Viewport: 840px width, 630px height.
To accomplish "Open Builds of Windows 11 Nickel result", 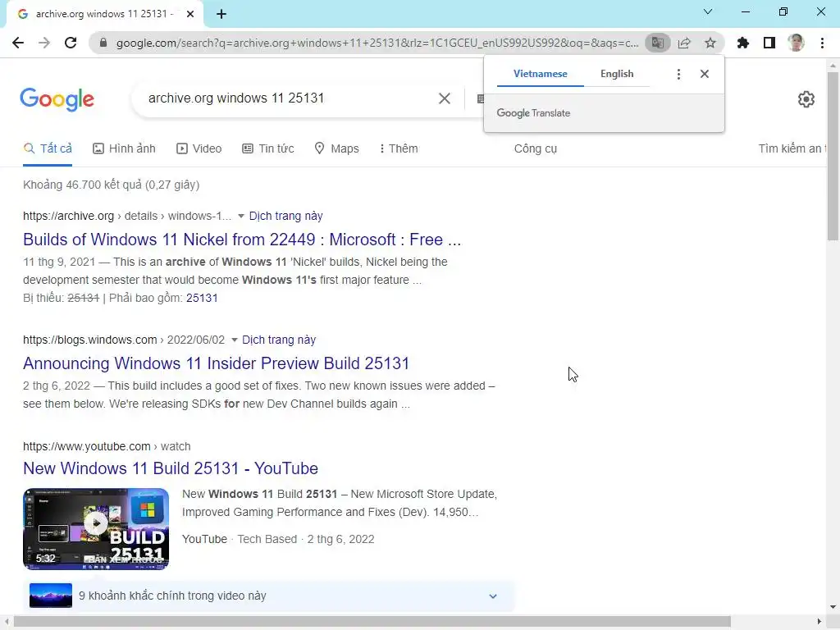I will pyautogui.click(x=242, y=240).
